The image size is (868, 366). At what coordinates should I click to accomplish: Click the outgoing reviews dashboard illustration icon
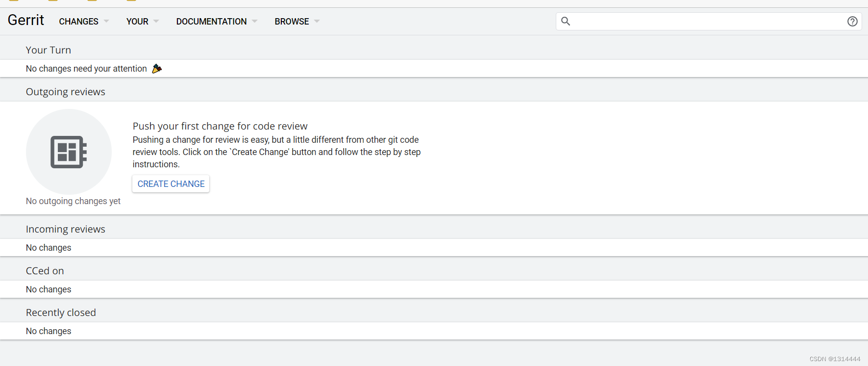coord(69,152)
